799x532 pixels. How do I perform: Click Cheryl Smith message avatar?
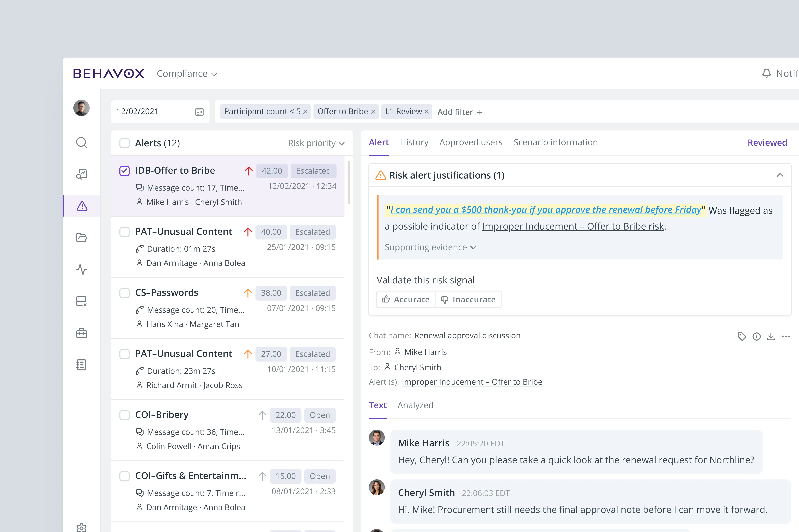[x=377, y=487]
